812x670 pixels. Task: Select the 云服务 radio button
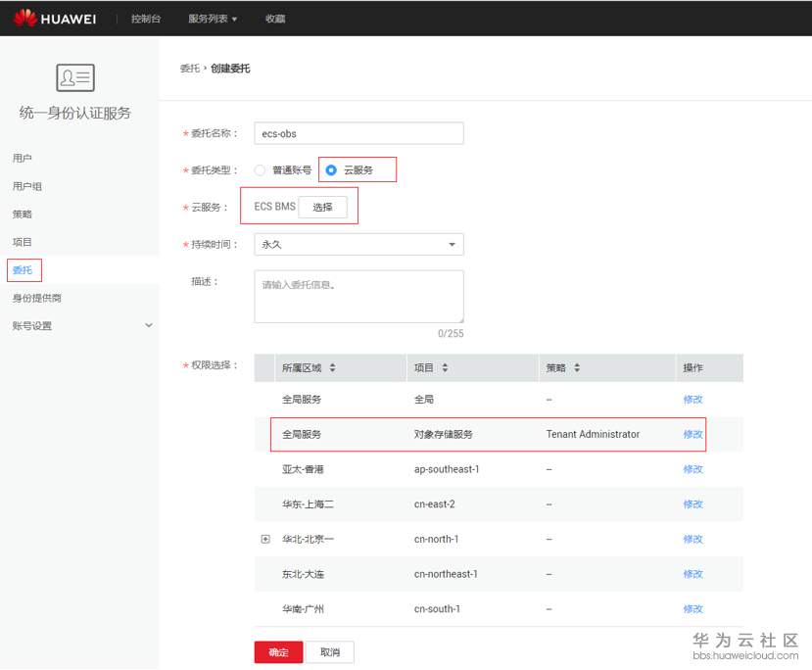coord(331,169)
